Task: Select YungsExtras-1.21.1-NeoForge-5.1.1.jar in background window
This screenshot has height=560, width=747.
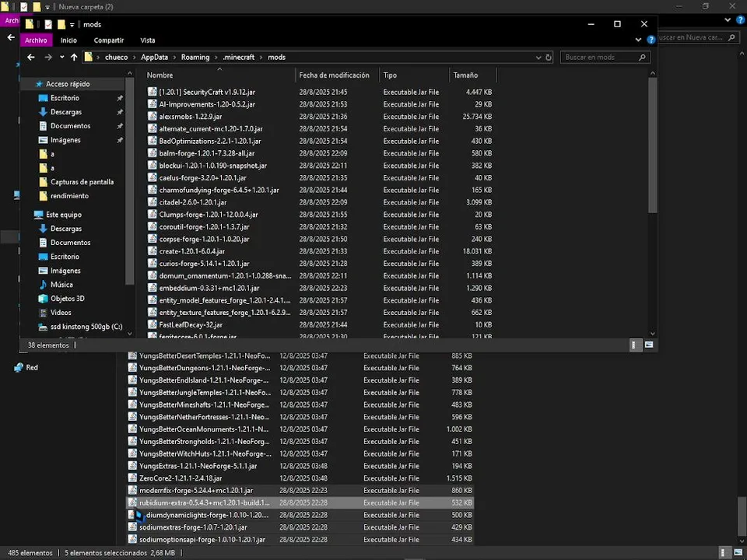Action: 198,466
